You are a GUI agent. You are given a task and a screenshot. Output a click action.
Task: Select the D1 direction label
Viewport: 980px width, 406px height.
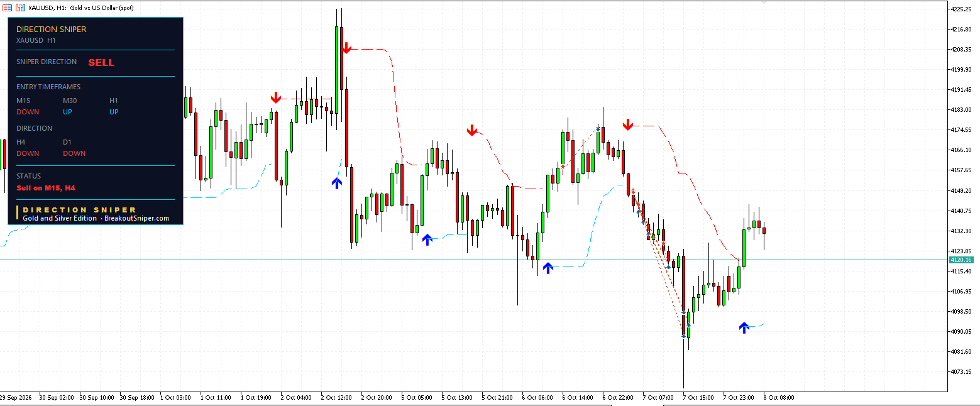(x=68, y=142)
